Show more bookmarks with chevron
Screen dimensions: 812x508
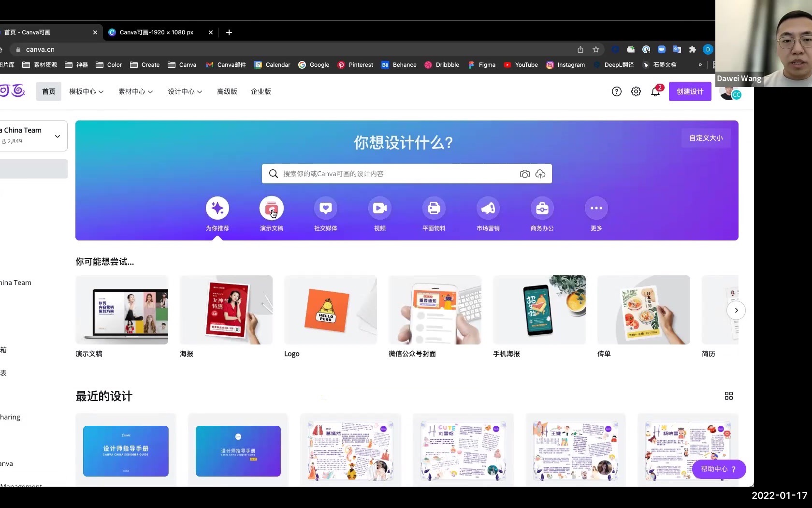click(x=700, y=65)
